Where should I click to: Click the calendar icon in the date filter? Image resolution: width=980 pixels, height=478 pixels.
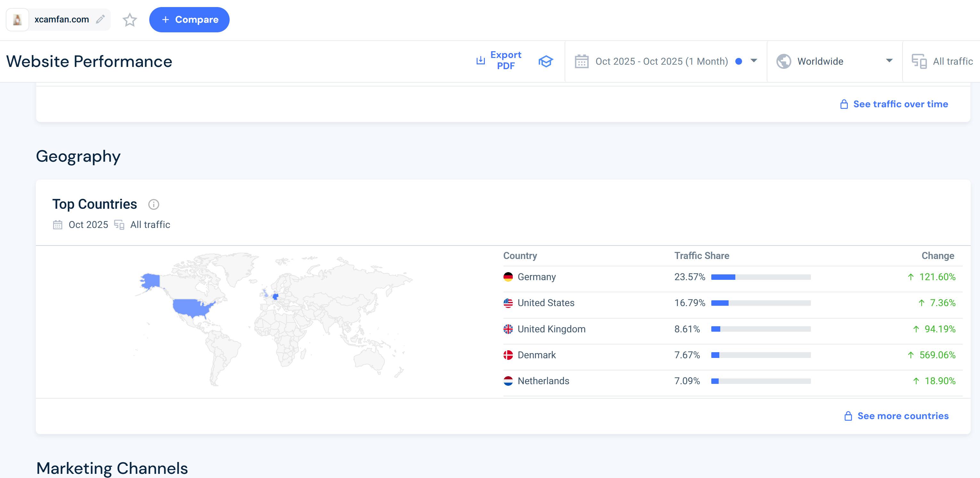(581, 61)
